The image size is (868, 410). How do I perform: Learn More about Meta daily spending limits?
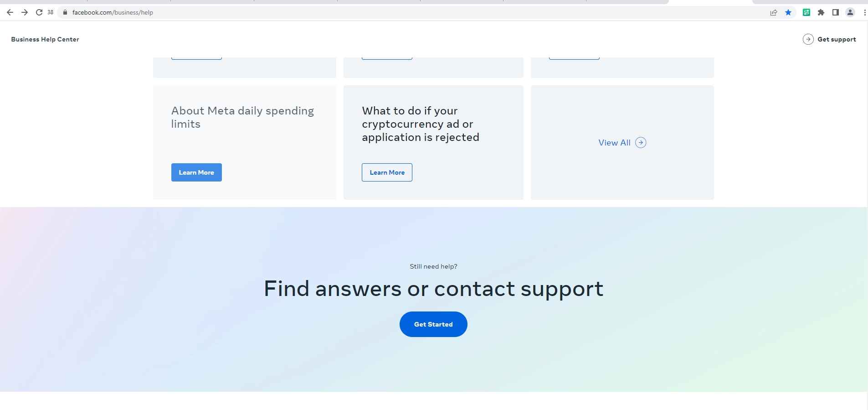[x=196, y=172]
